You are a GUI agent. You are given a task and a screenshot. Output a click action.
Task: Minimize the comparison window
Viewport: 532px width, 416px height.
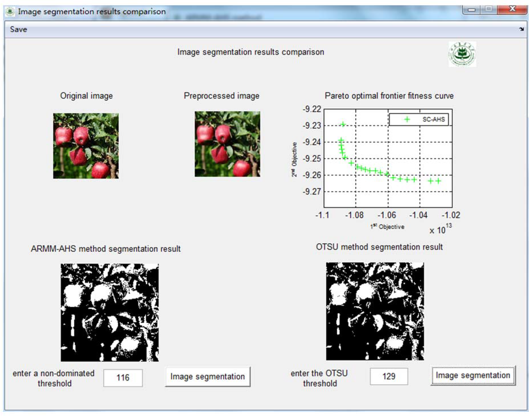coord(472,10)
